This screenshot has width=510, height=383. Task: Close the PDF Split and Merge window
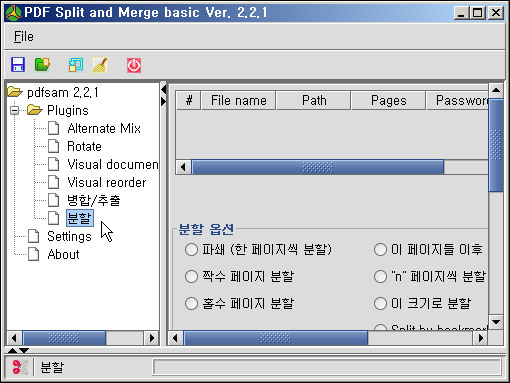496,13
